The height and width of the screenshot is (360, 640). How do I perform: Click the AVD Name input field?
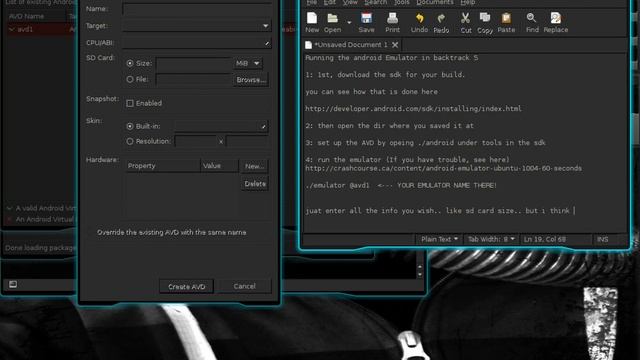tap(197, 9)
